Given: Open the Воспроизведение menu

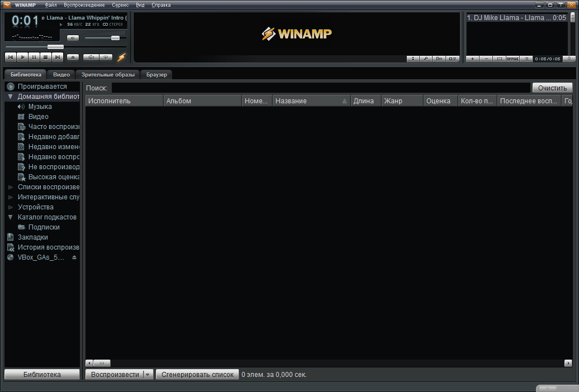Looking at the screenshot, I should click(x=84, y=5).
